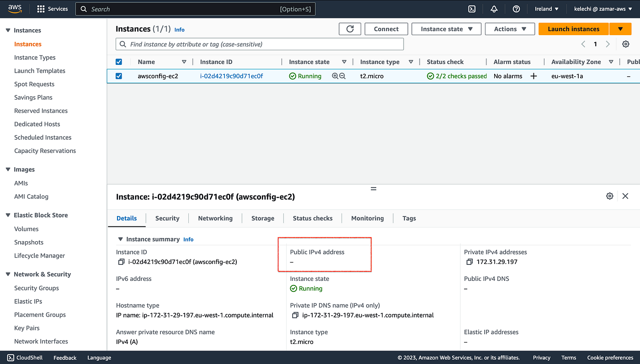Collapse the Instance summary section
Image resolution: width=640 pixels, height=364 pixels.
coord(121,239)
